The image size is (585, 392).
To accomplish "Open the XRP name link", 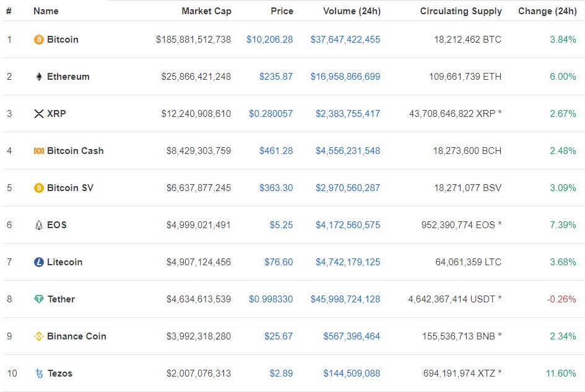I will (56, 114).
